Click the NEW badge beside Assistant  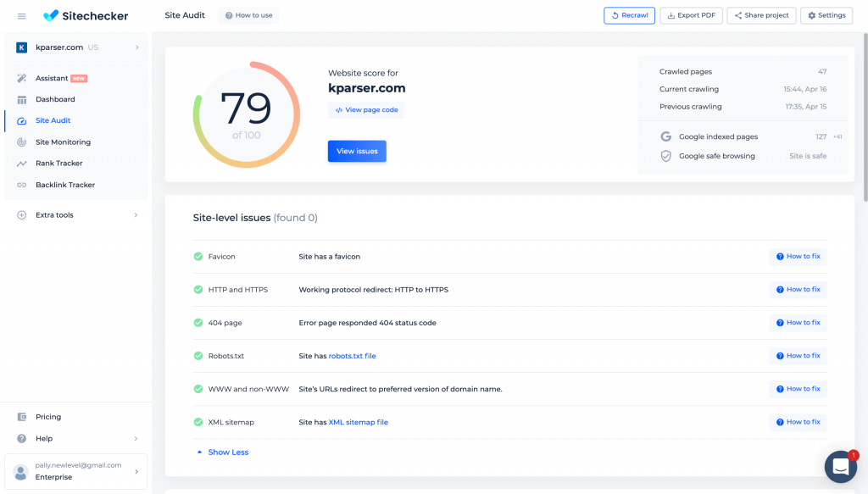(79, 79)
